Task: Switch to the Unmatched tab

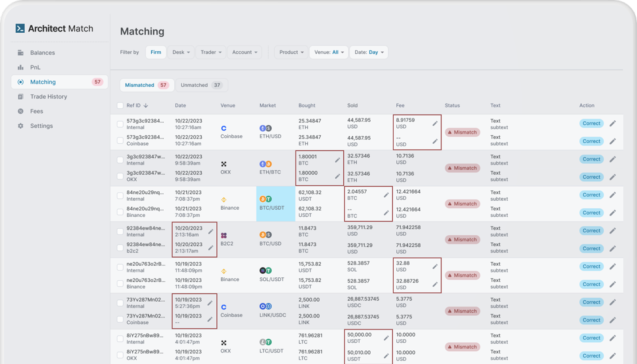Action: coord(201,85)
